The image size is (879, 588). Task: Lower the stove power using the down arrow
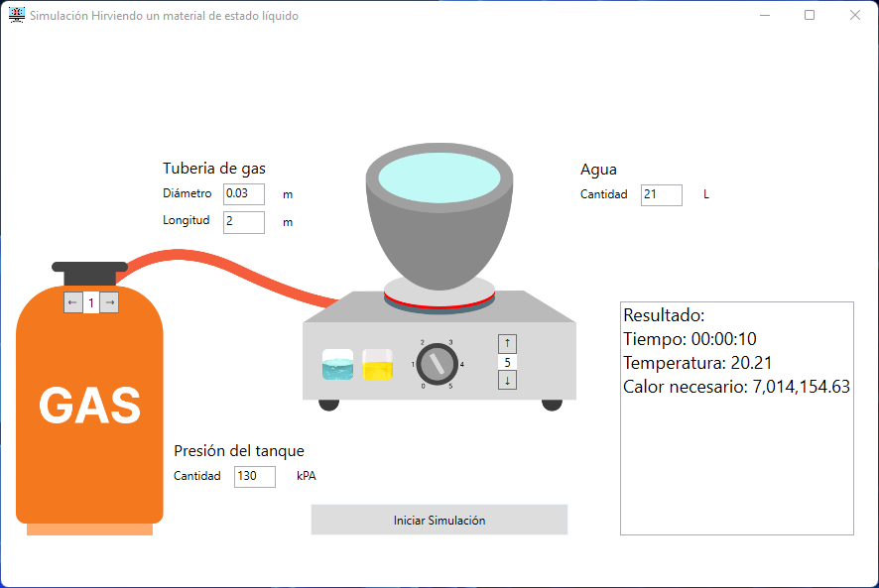(x=507, y=380)
